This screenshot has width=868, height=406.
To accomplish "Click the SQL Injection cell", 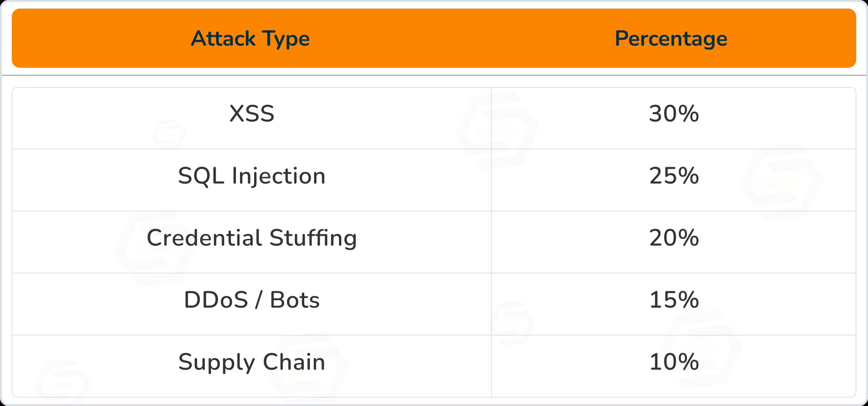I will tap(252, 176).
